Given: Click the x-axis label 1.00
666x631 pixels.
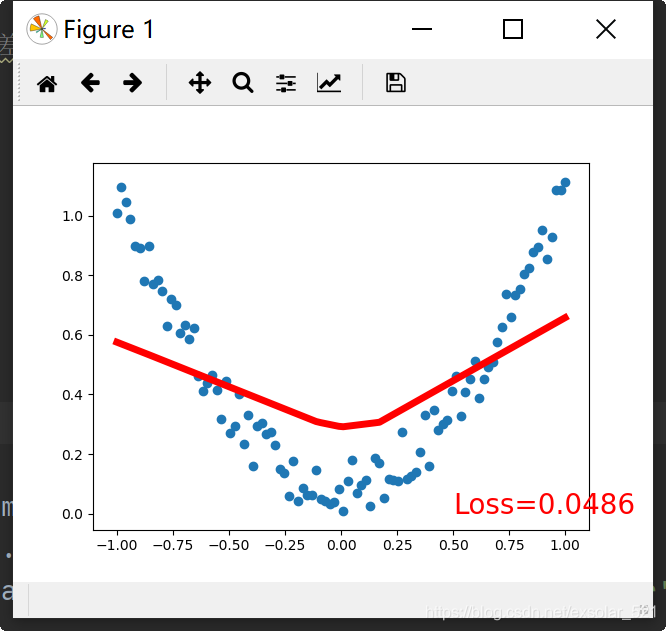Looking at the screenshot, I should [x=565, y=545].
